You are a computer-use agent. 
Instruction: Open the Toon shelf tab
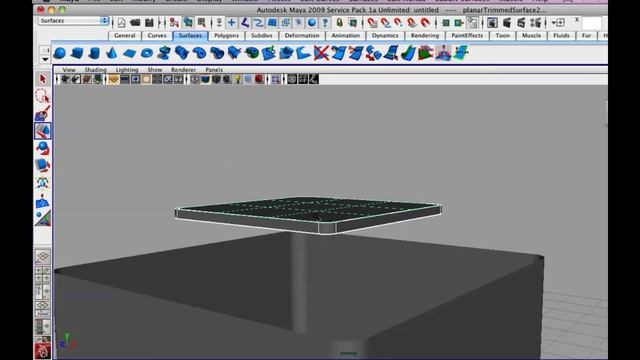point(502,36)
